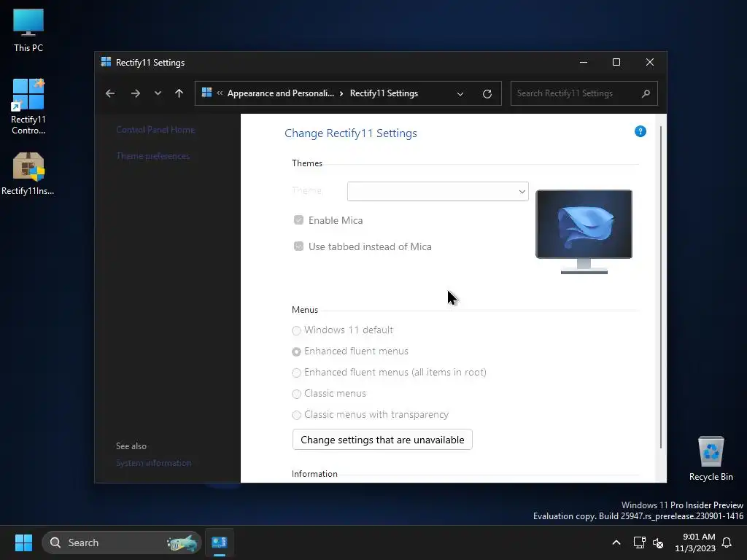This screenshot has width=747, height=560.
Task: Click the settings page vertical scrollbar
Action: tap(661, 287)
